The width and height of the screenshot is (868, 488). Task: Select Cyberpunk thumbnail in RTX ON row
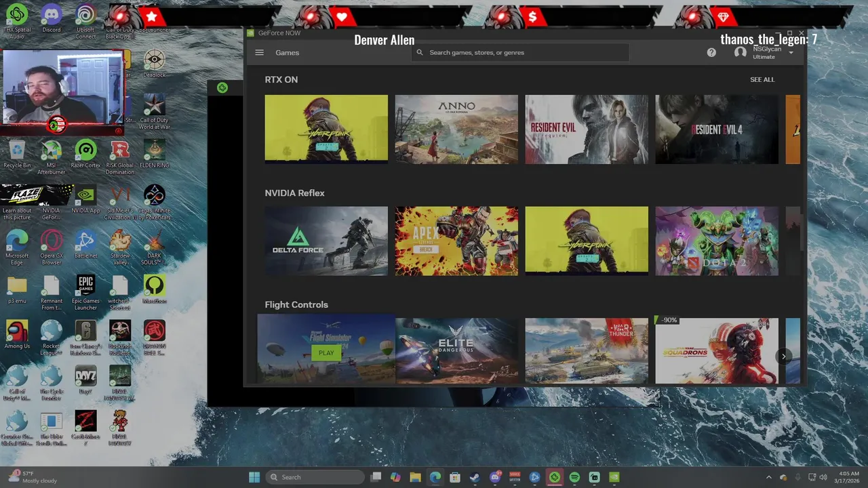coord(326,129)
